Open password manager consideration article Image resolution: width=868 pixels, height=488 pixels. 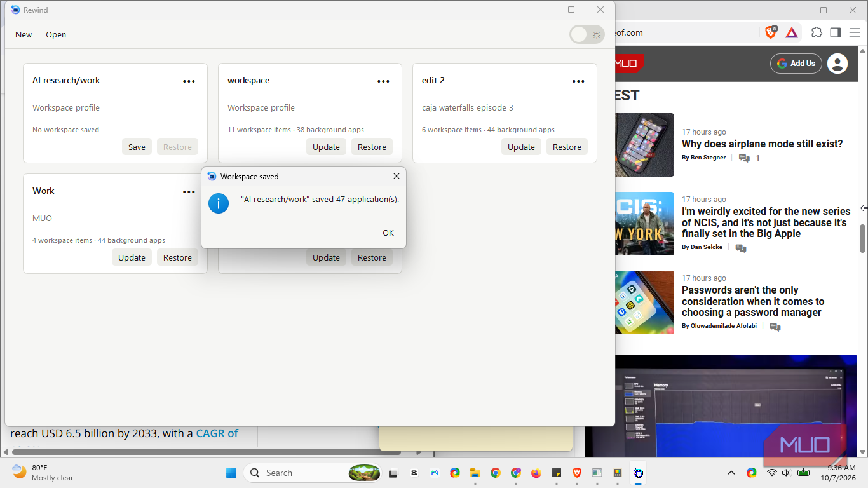[753, 301]
